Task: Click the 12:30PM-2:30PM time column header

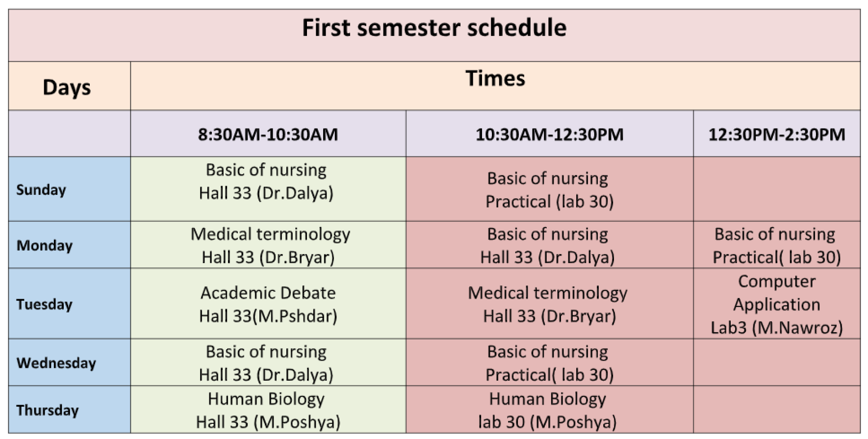Action: (777, 133)
